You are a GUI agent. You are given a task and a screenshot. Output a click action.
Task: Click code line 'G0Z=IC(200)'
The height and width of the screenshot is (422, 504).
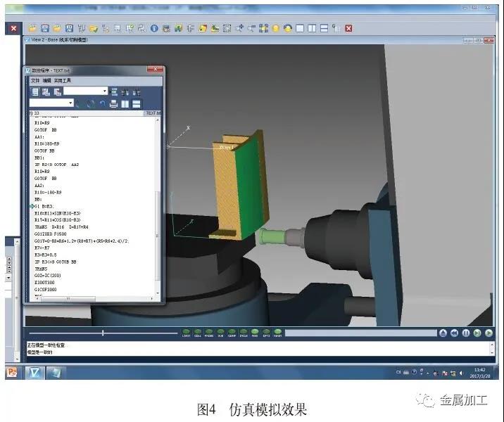48,276
